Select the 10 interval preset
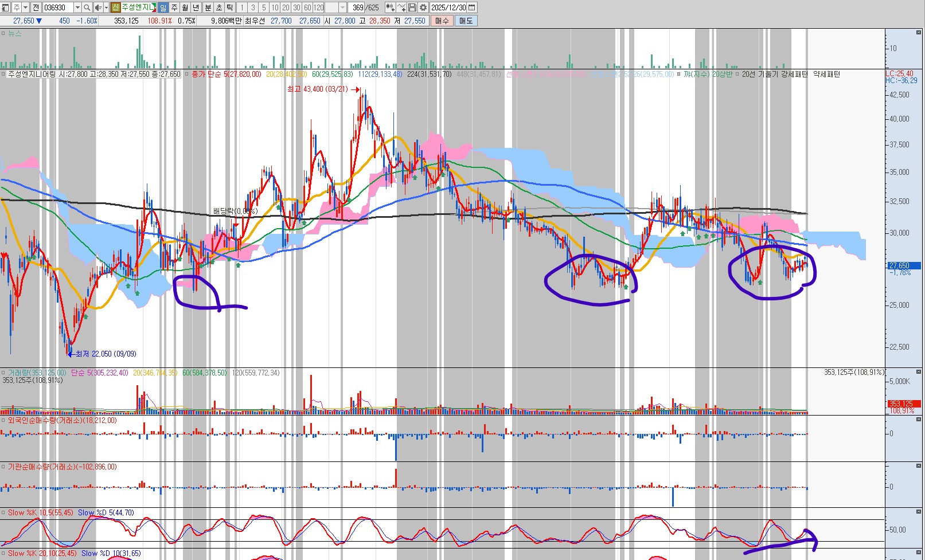This screenshot has width=925, height=560. tap(275, 7)
